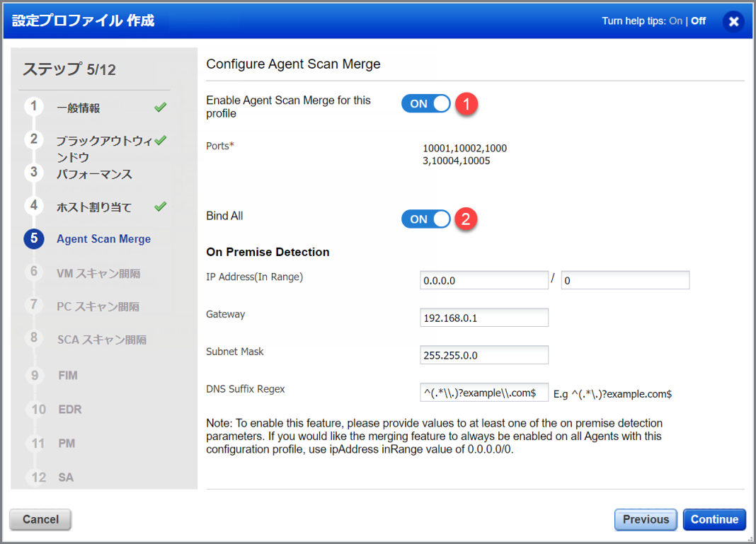Click the step 9 FIM number icon
The image size is (756, 544).
[x=34, y=376]
